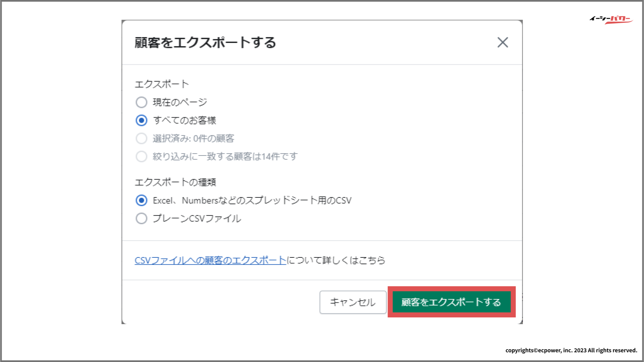Click the 顧客をエクスポートする dialog title

[x=205, y=43]
